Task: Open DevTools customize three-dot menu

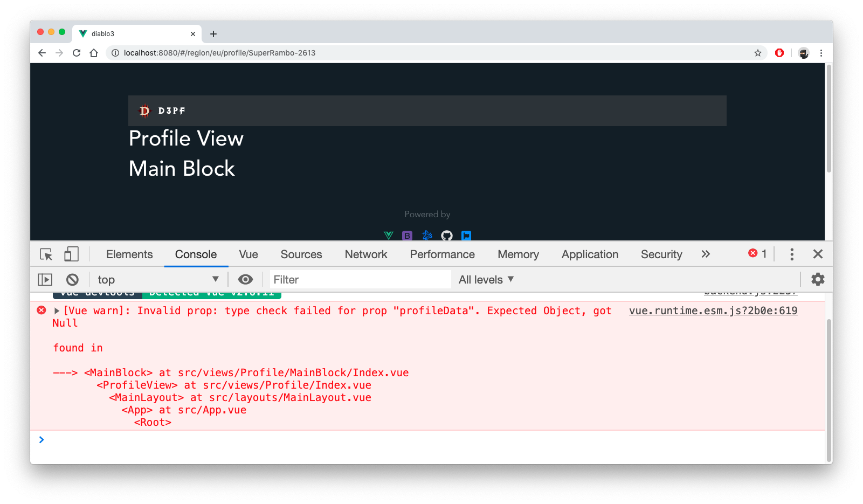Action: 792,254
